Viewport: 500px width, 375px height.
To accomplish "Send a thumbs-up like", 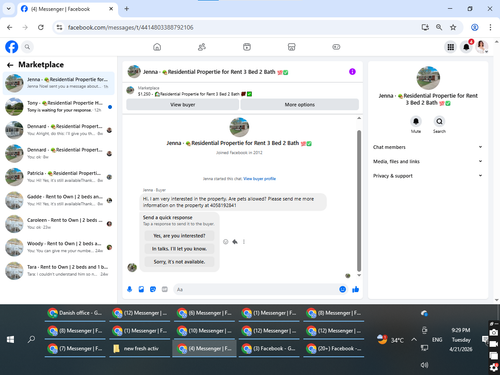I will pos(356,289).
